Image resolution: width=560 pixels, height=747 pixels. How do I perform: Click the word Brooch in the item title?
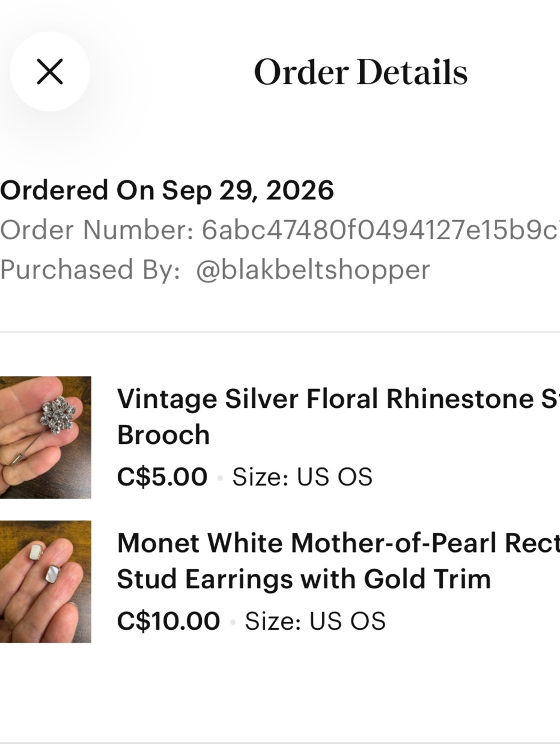click(164, 435)
